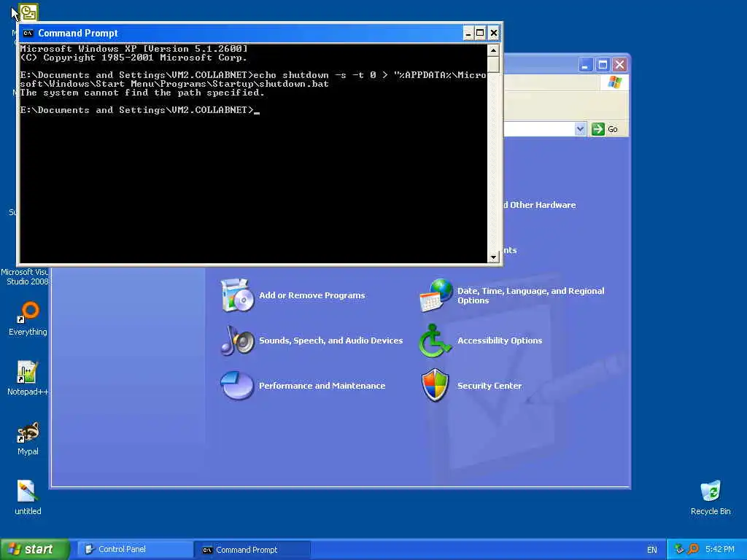Click the Microsoft Visual Studio 2008 label
The image size is (747, 560).
24,276
